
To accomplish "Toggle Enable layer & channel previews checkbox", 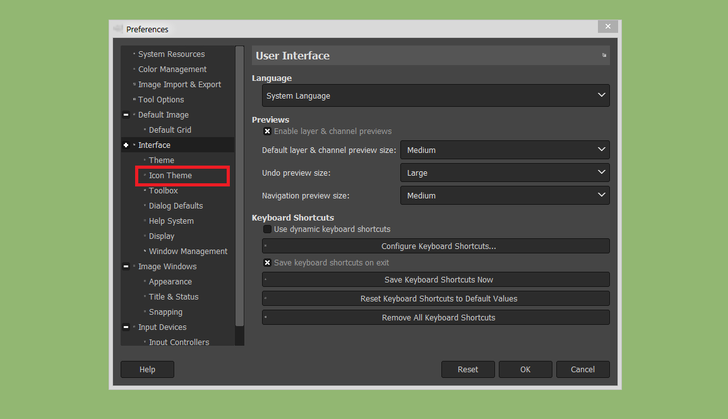I will [x=267, y=131].
